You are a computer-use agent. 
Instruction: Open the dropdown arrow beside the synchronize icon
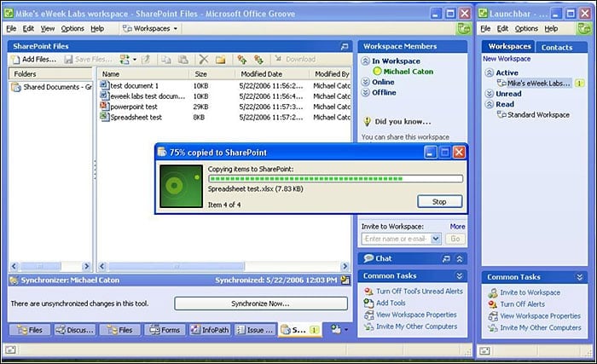(x=135, y=60)
